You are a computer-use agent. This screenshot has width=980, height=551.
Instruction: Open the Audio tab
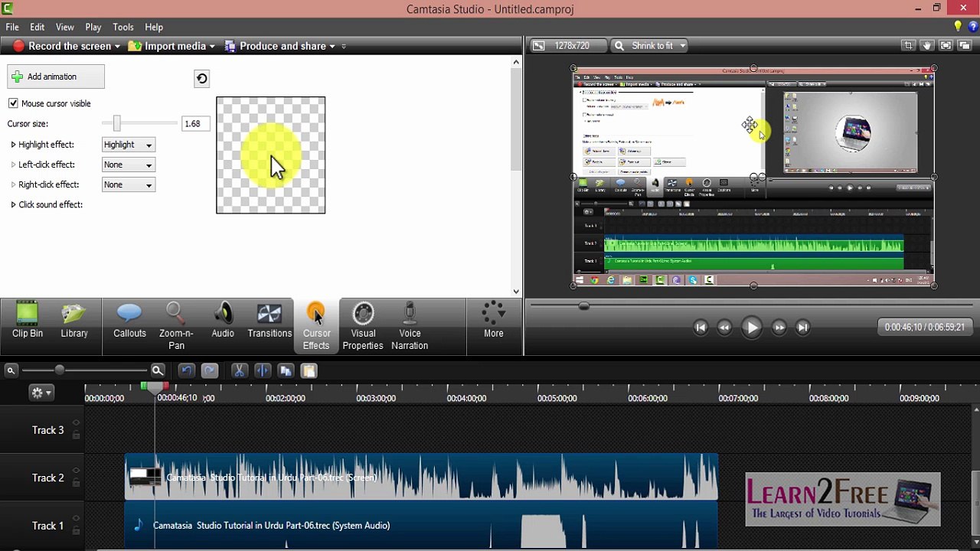coord(223,321)
